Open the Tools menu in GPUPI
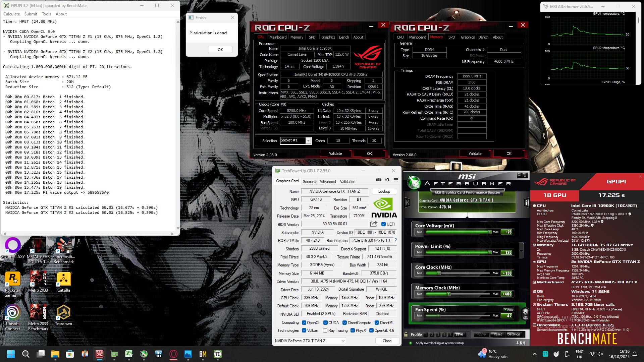 click(x=46, y=14)
